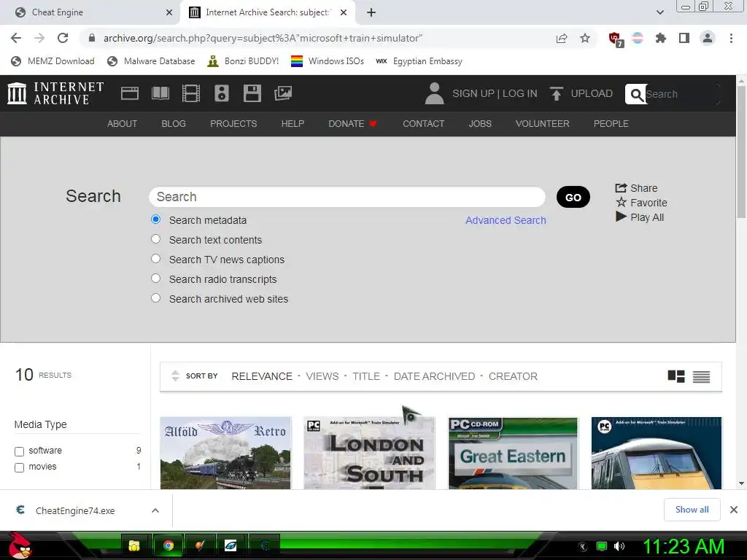Open the Texts book icon in the Archive header

(160, 93)
